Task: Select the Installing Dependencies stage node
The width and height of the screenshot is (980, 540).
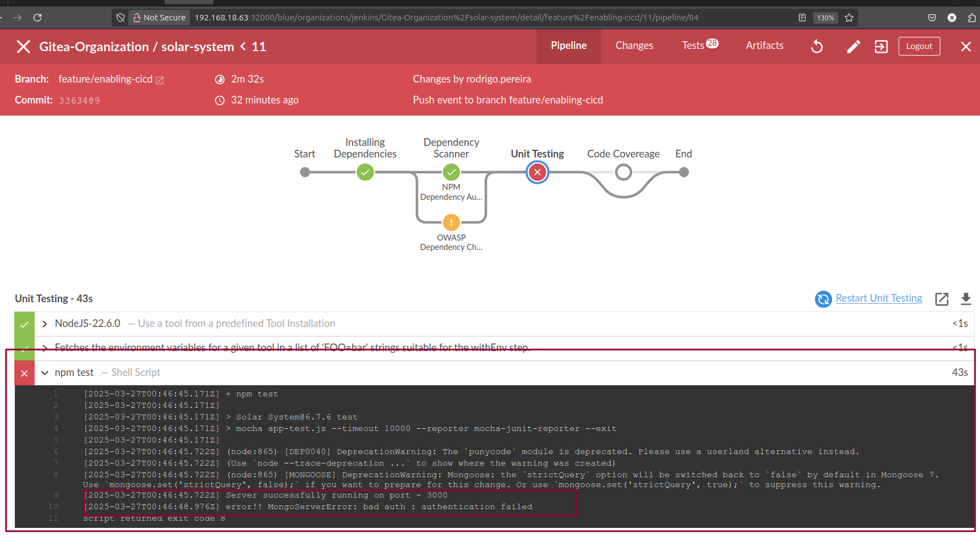Action: (365, 172)
